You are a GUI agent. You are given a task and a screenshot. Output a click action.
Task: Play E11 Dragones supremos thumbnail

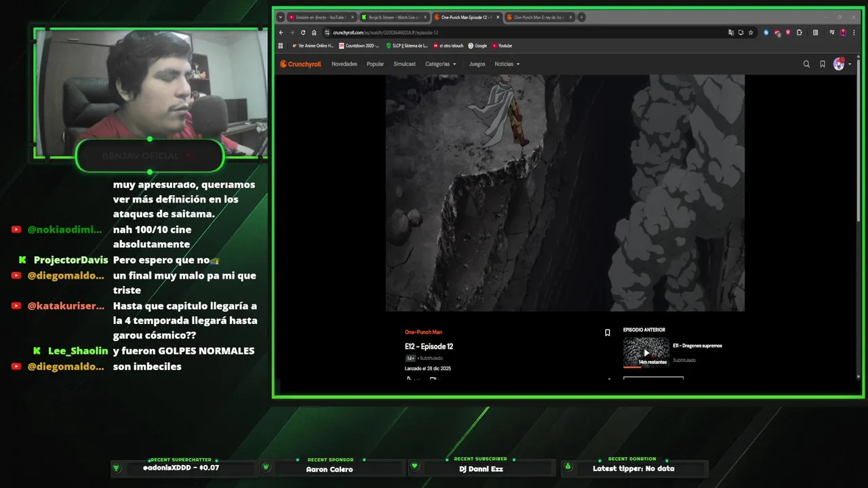coord(646,352)
